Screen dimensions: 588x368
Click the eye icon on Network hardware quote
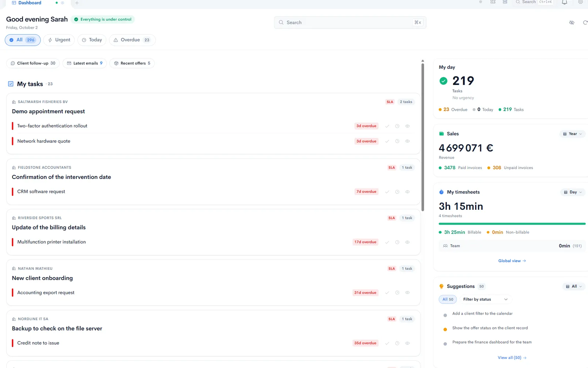pyautogui.click(x=408, y=141)
